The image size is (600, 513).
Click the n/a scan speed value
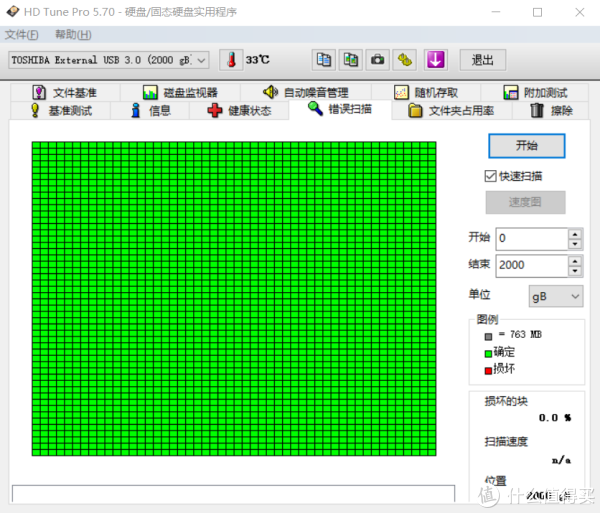click(x=561, y=460)
